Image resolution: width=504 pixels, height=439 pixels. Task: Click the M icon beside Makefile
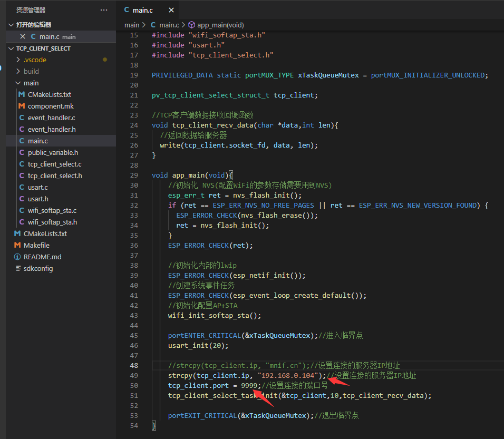[x=17, y=245]
